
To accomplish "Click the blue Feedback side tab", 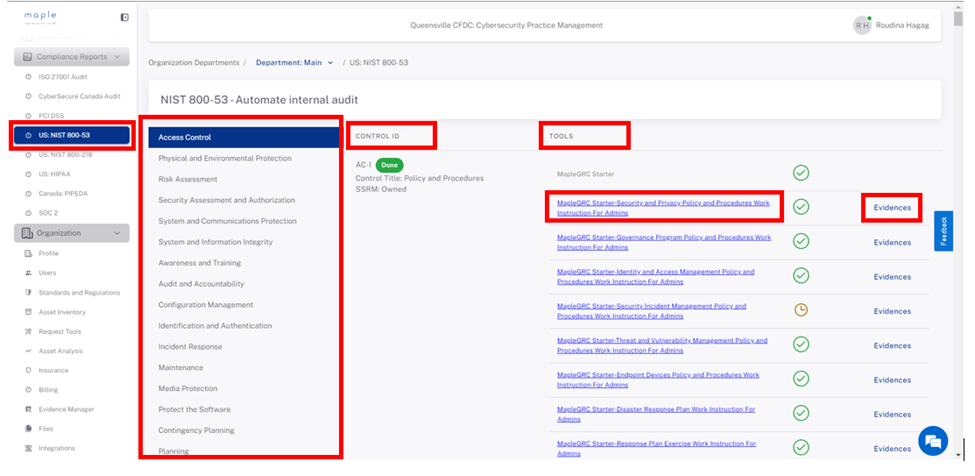I will 943,231.
